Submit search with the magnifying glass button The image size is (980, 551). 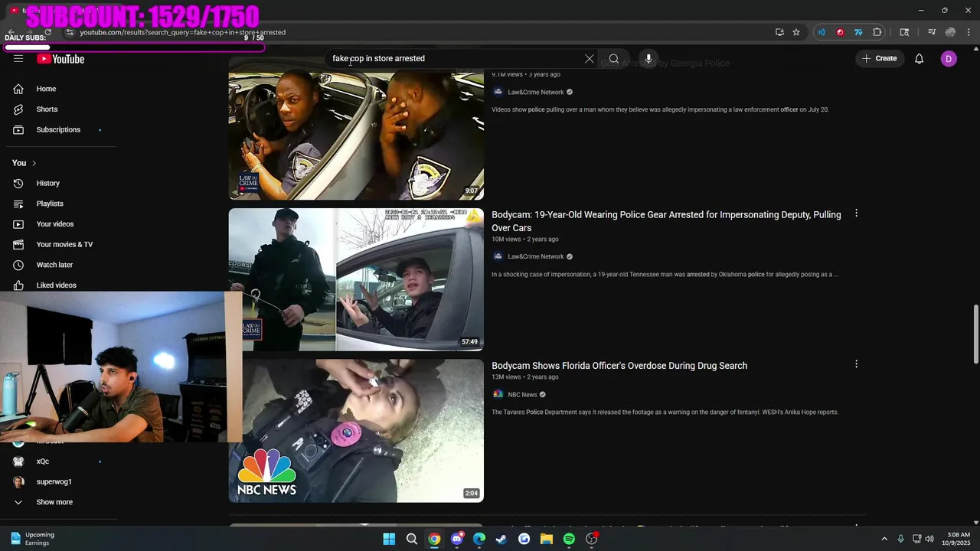click(x=614, y=58)
